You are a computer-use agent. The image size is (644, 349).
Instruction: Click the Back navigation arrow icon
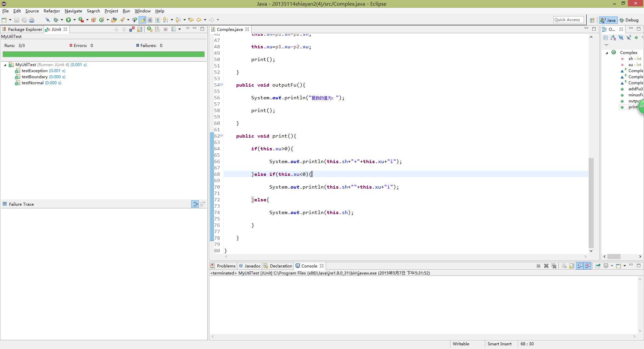tap(199, 20)
